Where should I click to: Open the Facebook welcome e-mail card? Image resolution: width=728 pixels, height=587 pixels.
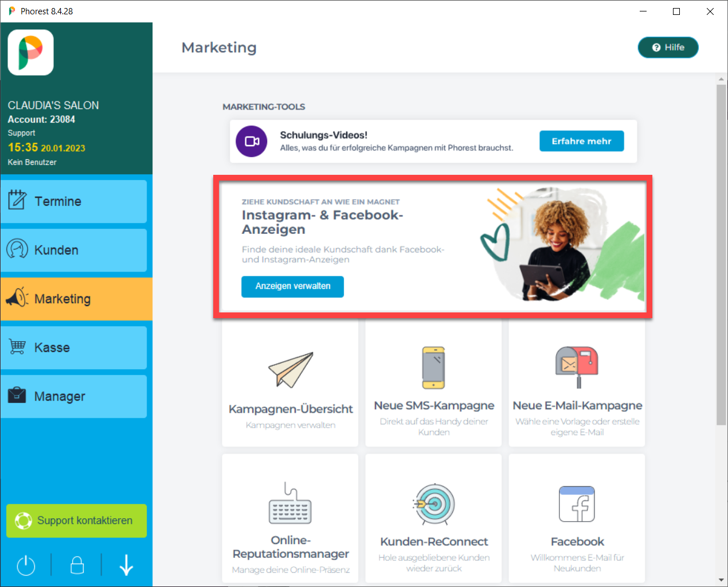coord(577,519)
